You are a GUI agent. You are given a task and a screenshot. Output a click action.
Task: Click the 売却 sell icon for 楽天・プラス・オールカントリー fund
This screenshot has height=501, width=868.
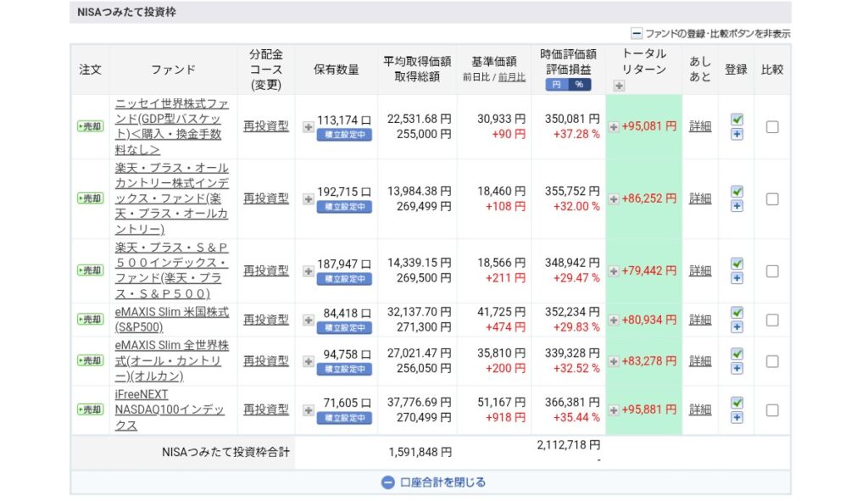coord(89,198)
